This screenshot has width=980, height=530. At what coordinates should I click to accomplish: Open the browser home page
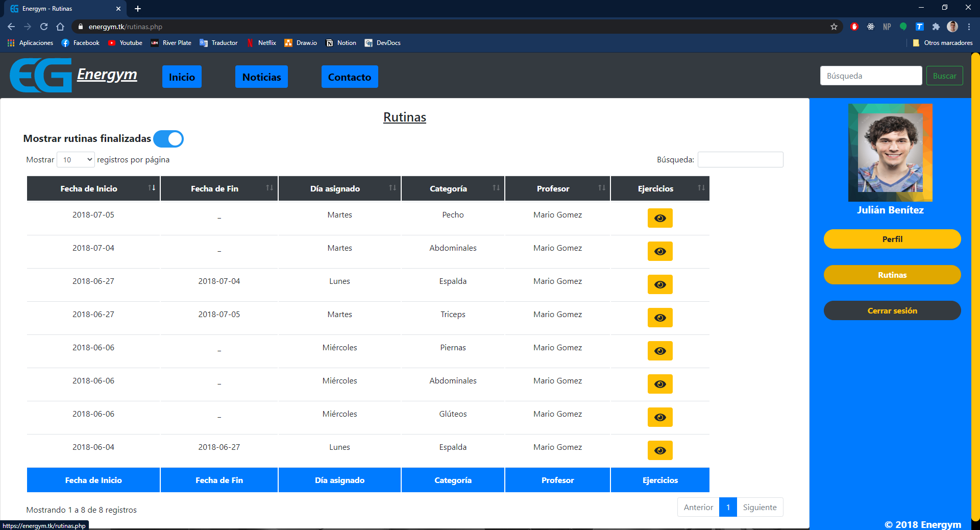(x=60, y=27)
